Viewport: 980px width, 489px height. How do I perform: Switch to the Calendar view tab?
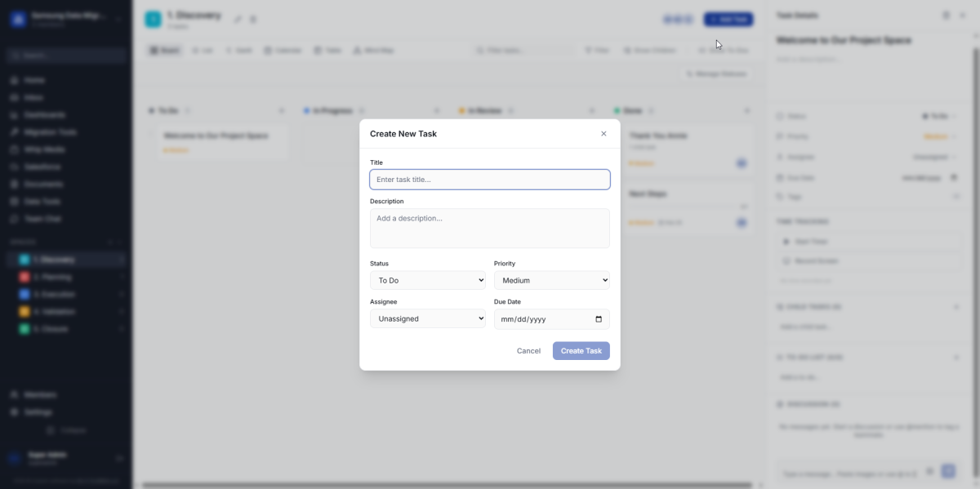tap(283, 51)
